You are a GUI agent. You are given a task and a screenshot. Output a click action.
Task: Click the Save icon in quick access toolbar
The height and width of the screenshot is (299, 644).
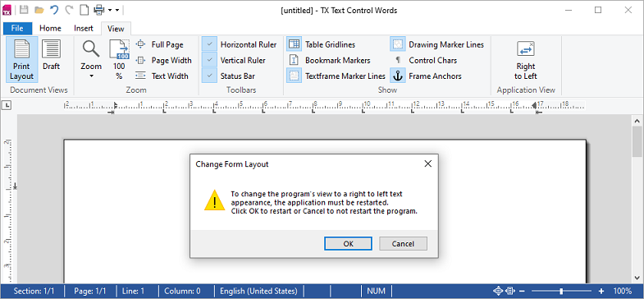(x=25, y=10)
